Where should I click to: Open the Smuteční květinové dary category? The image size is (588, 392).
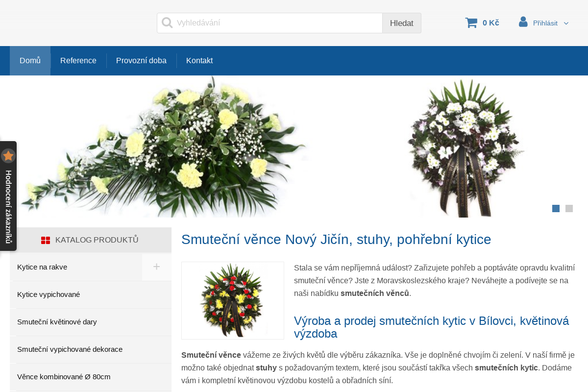click(57, 322)
